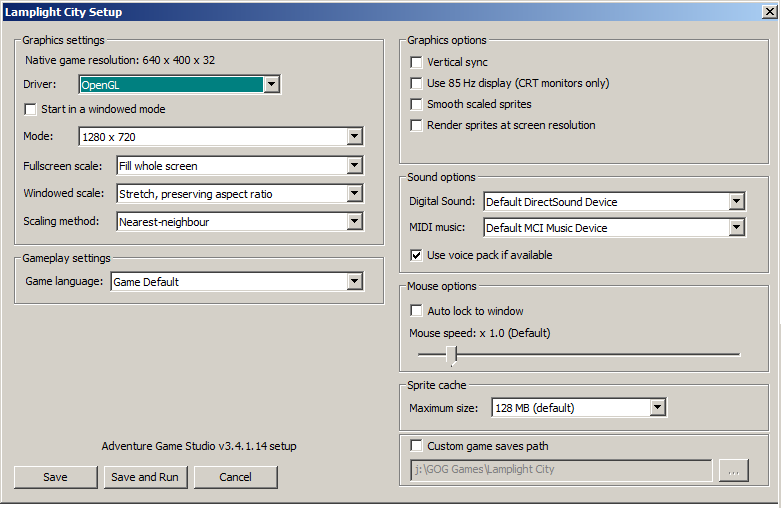
Task: Click the Mouse speed slider handle
Action: click(452, 356)
